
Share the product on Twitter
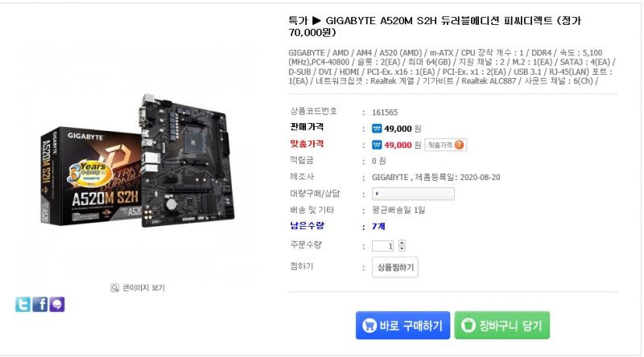(23, 305)
